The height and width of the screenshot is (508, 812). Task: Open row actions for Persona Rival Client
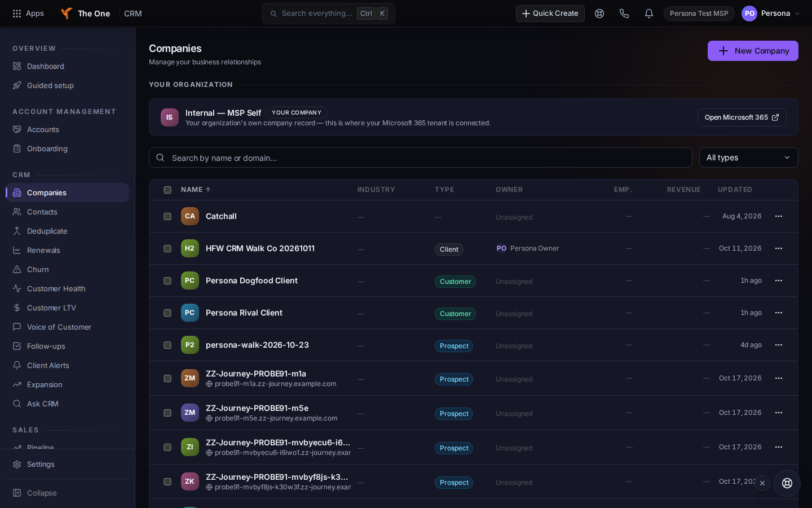[779, 313]
